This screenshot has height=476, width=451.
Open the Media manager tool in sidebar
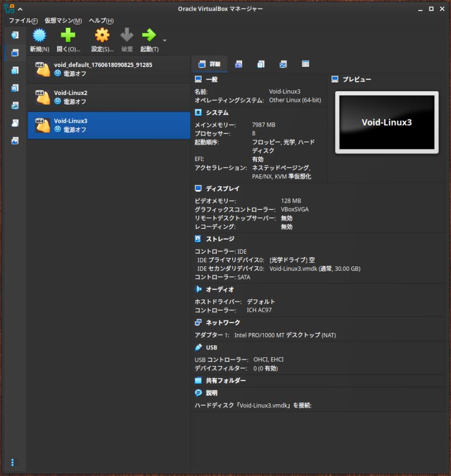[x=15, y=88]
